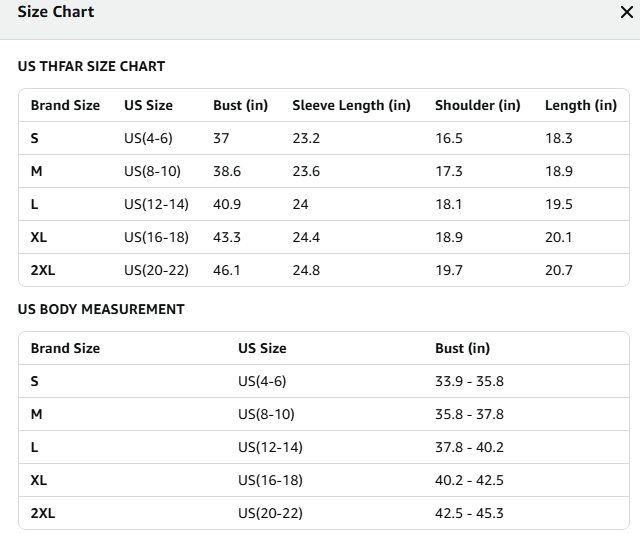The height and width of the screenshot is (547, 640).
Task: Click bust value 43.3
Action: click(227, 238)
